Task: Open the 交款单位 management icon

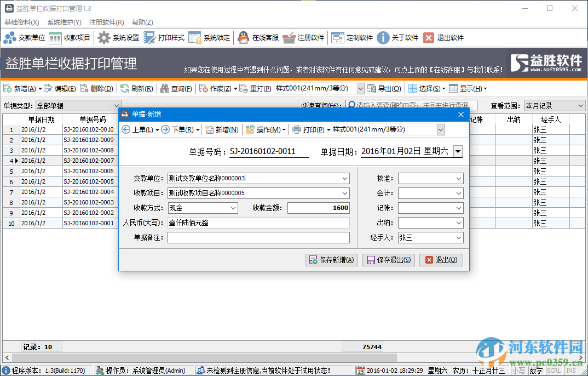Action: pos(25,37)
